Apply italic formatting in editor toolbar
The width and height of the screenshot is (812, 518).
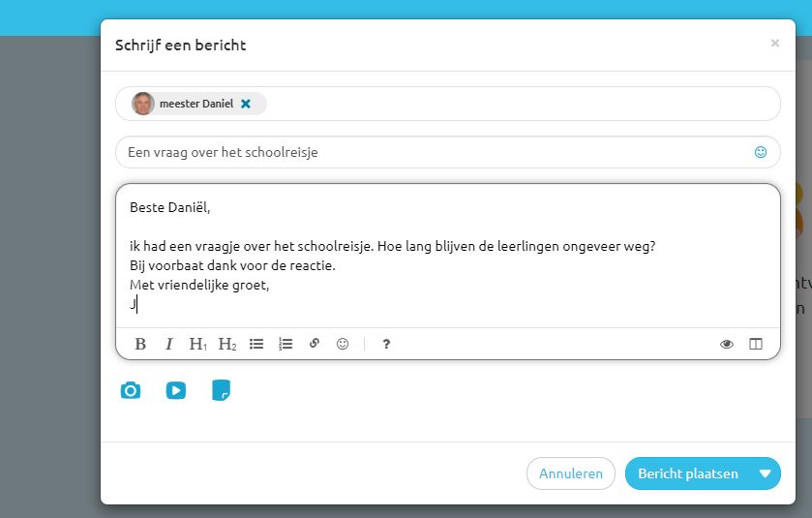(168, 344)
